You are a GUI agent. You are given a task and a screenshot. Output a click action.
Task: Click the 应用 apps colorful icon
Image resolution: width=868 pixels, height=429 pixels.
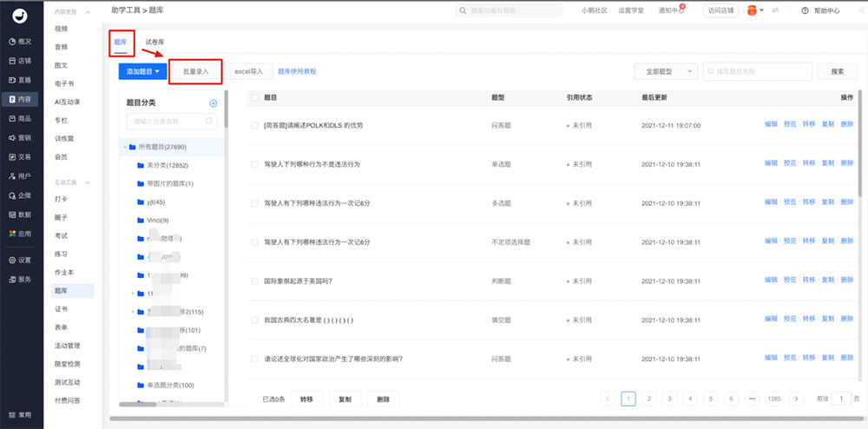[x=10, y=234]
